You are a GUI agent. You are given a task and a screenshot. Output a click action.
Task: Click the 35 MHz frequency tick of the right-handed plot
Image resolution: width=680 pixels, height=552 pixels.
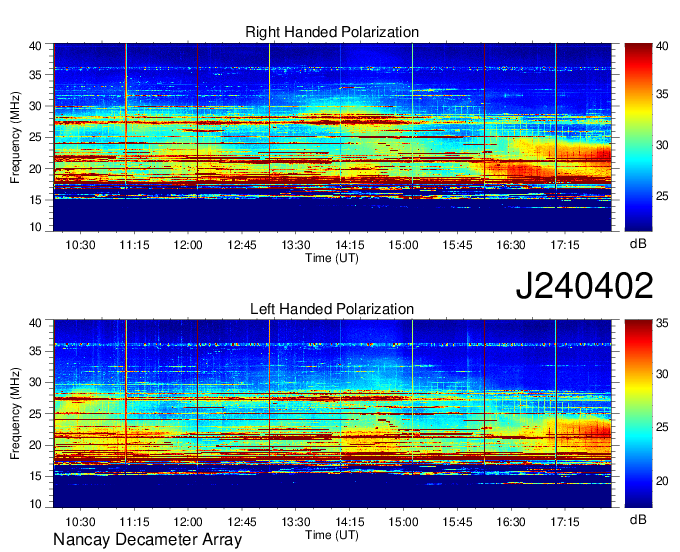click(x=36, y=75)
